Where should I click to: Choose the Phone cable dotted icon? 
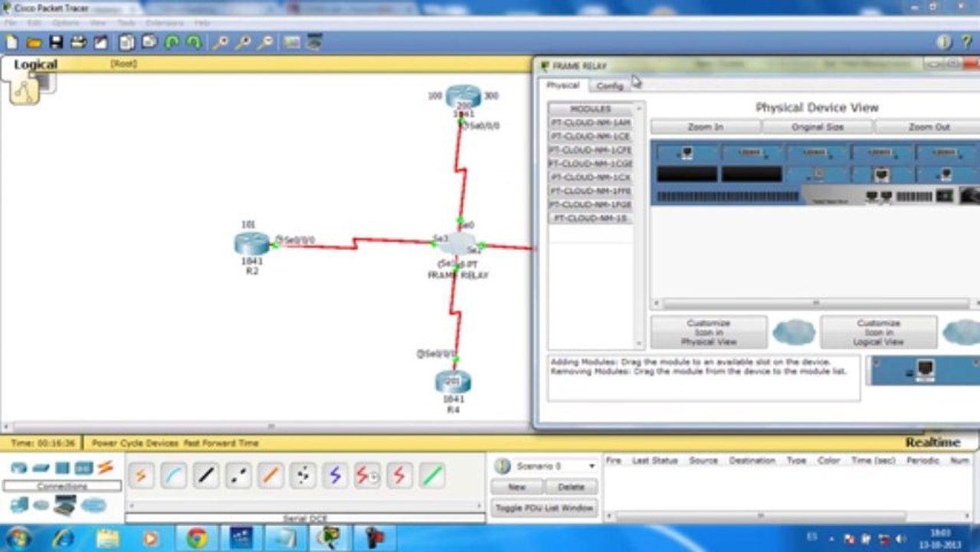[303, 476]
